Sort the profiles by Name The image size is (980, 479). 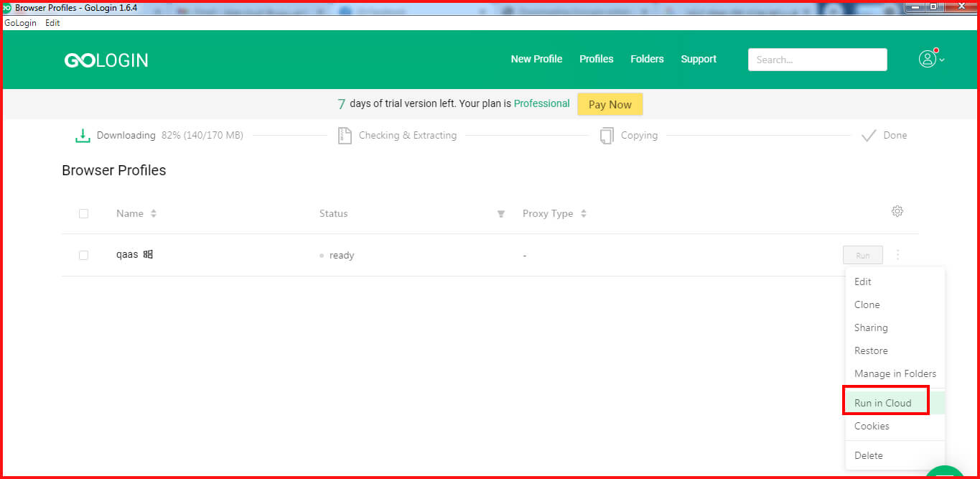coord(154,213)
